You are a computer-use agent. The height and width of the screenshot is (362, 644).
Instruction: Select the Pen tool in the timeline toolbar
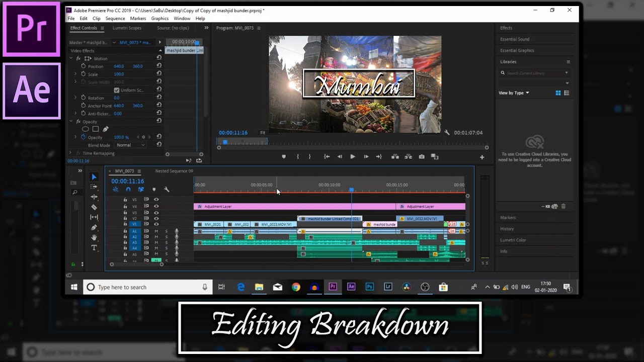click(x=94, y=228)
